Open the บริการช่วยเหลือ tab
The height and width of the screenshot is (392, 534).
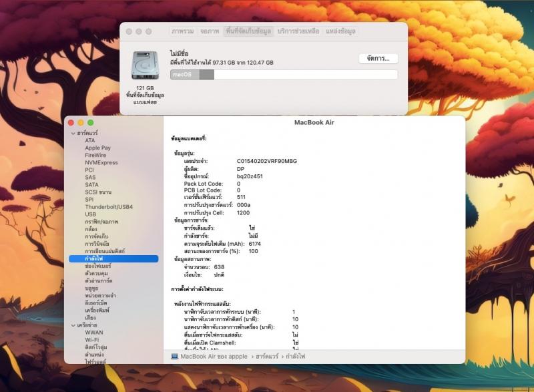[x=298, y=31]
